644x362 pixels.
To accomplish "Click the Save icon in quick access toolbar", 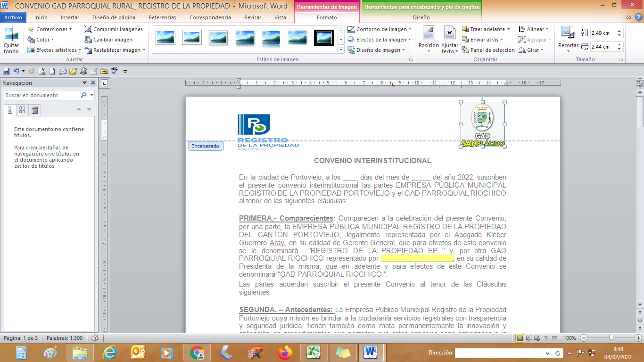I will pyautogui.click(x=6, y=72).
